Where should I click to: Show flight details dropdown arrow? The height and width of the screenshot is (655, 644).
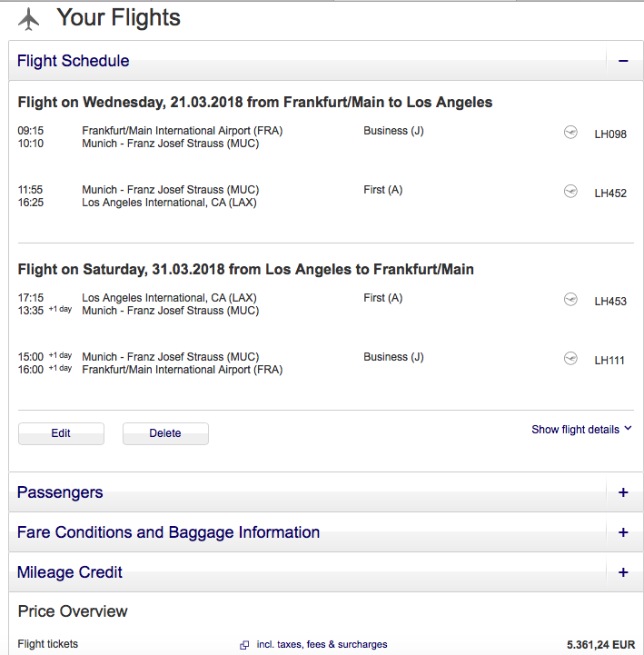tap(629, 429)
